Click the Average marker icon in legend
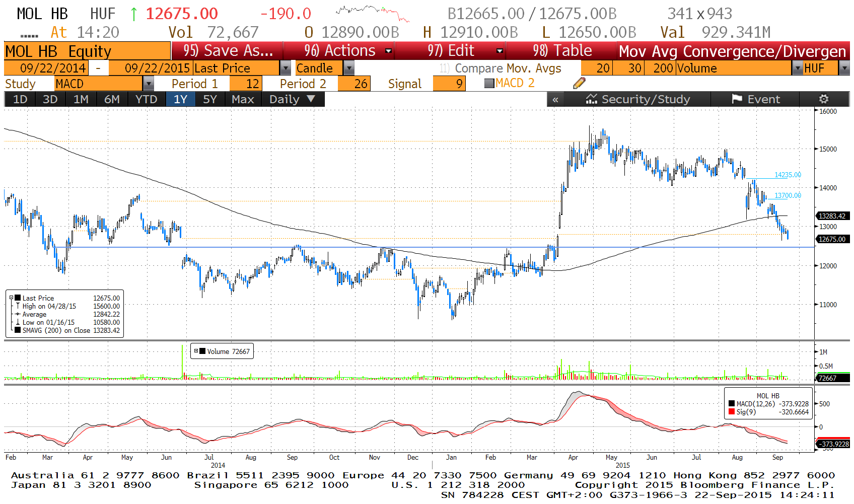This screenshot has width=854, height=504. click(x=18, y=314)
